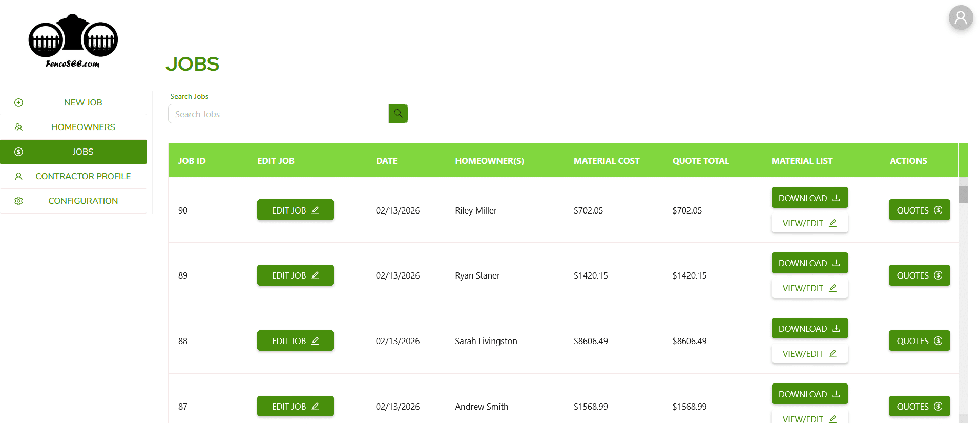The height and width of the screenshot is (448, 980).
Task: Click the magnifying glass search icon
Action: [x=398, y=114]
